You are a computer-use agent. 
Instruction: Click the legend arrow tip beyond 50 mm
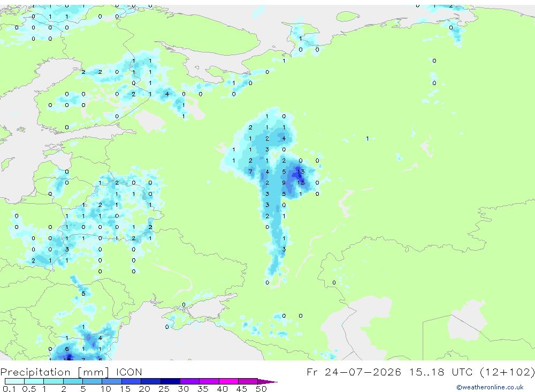pyautogui.click(x=268, y=381)
